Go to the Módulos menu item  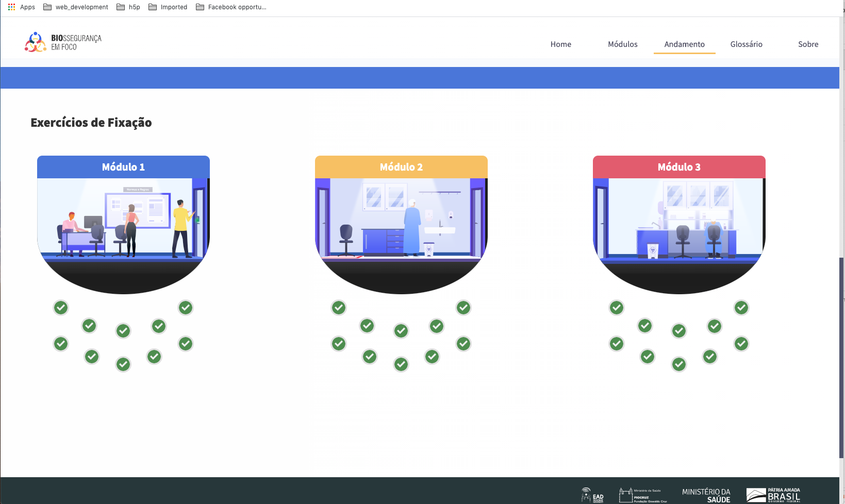pyautogui.click(x=622, y=44)
